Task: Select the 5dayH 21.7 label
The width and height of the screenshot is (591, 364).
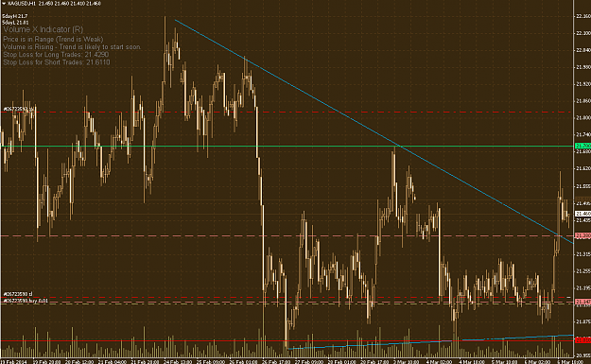Action: pyautogui.click(x=15, y=16)
